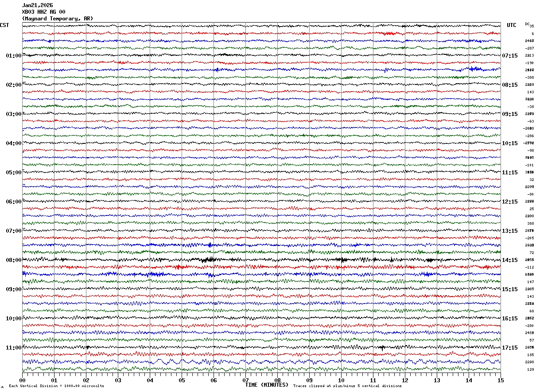536x392 pixels.
Task: Click the CST timezone label
Action: click(4, 25)
